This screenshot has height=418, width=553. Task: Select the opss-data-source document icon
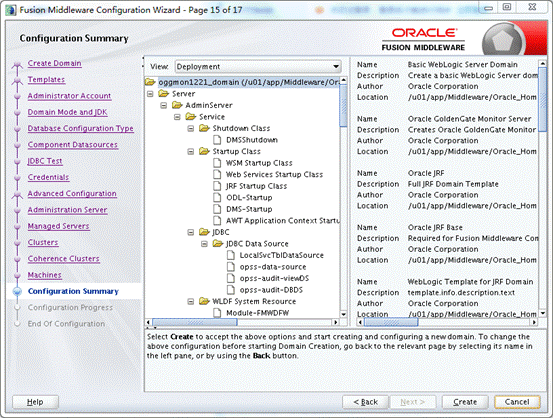(231, 267)
